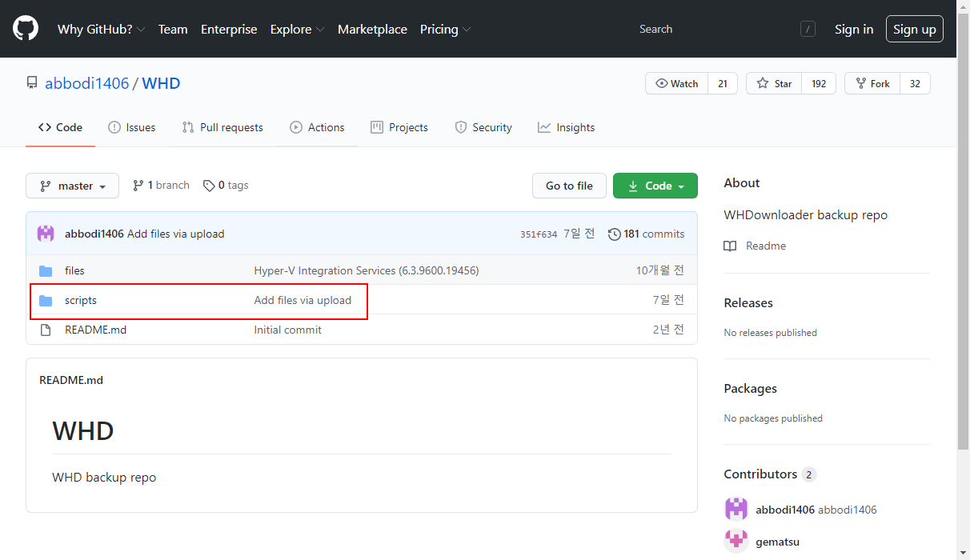The width and height of the screenshot is (970, 560).
Task: Open the Hyper-V Integration Services commit message
Action: [367, 270]
